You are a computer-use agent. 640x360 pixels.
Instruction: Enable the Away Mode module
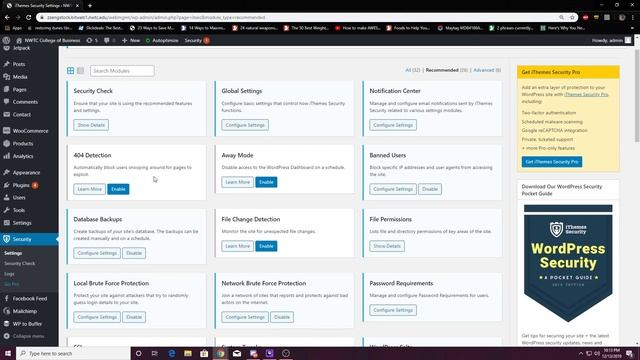point(266,182)
